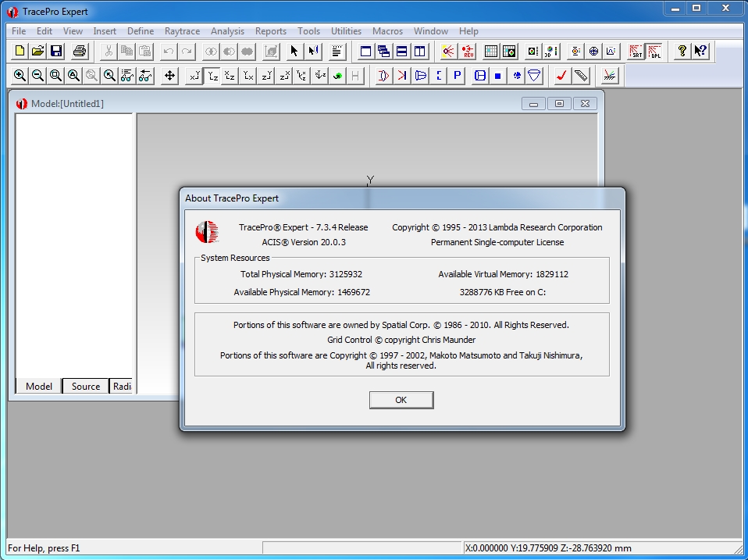Click the Pan four-arrow icon

169,75
